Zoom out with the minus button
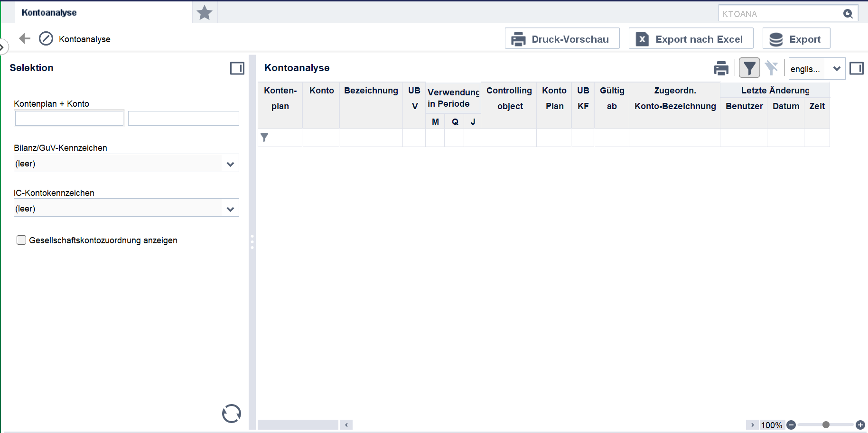 coord(791,425)
